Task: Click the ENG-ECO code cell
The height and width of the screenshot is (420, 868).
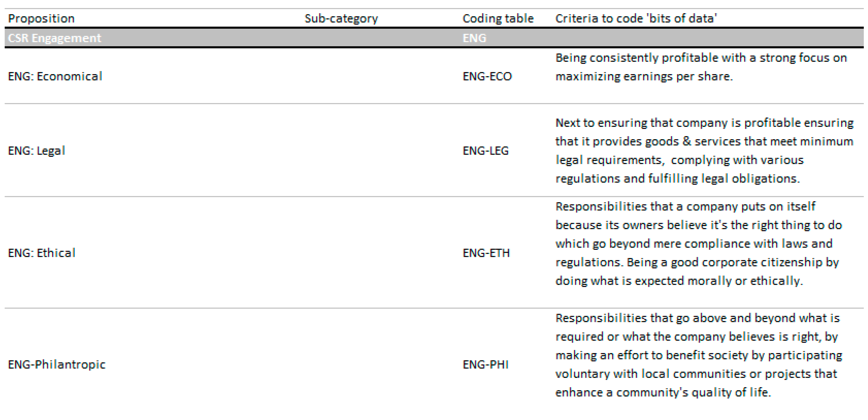Action: [x=487, y=76]
